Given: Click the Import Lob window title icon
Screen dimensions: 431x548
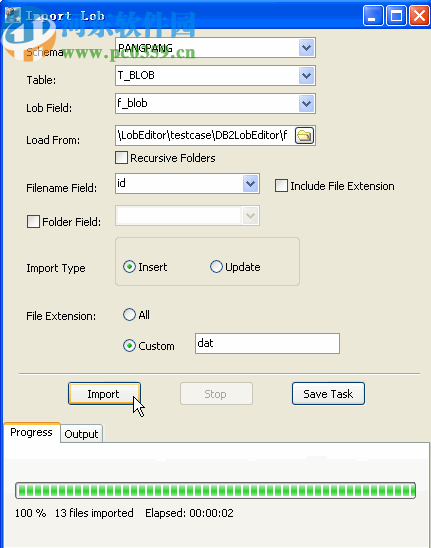Looking at the screenshot, I should [x=13, y=15].
